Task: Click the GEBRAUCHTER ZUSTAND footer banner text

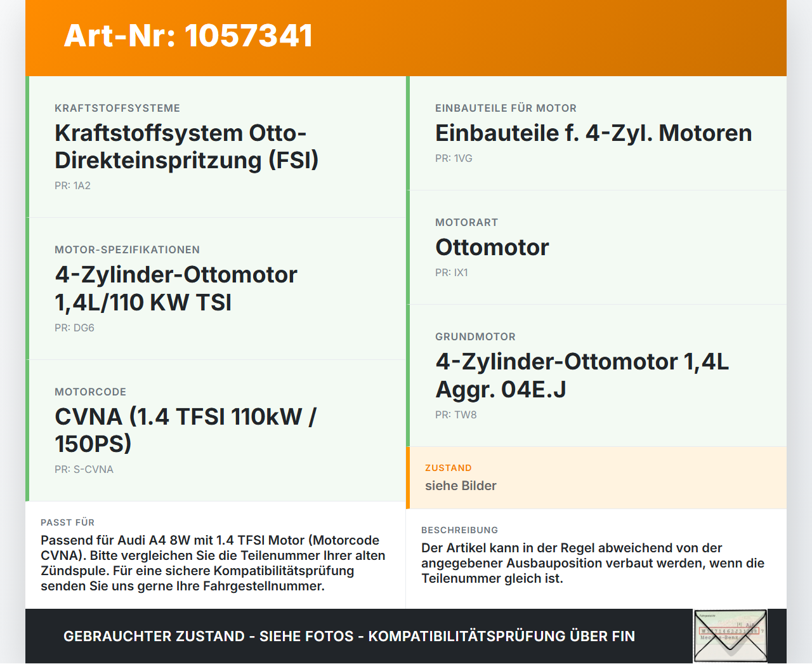Action: pos(349,636)
